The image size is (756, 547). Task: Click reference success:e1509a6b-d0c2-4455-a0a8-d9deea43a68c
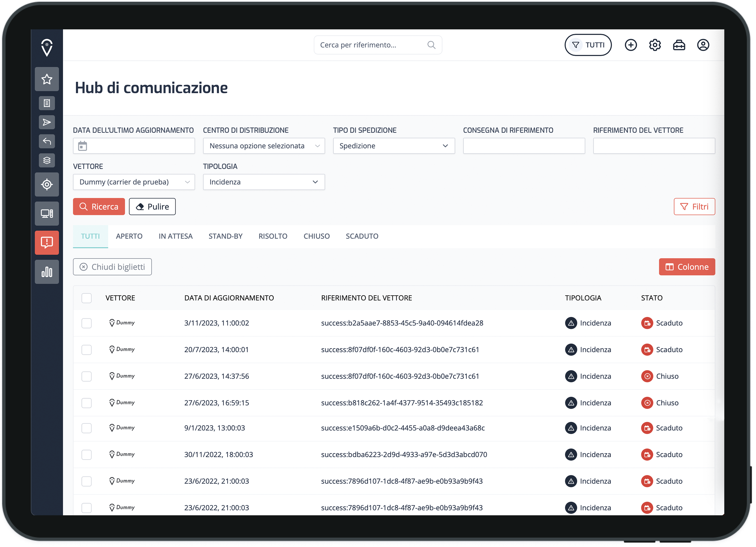[x=404, y=429]
